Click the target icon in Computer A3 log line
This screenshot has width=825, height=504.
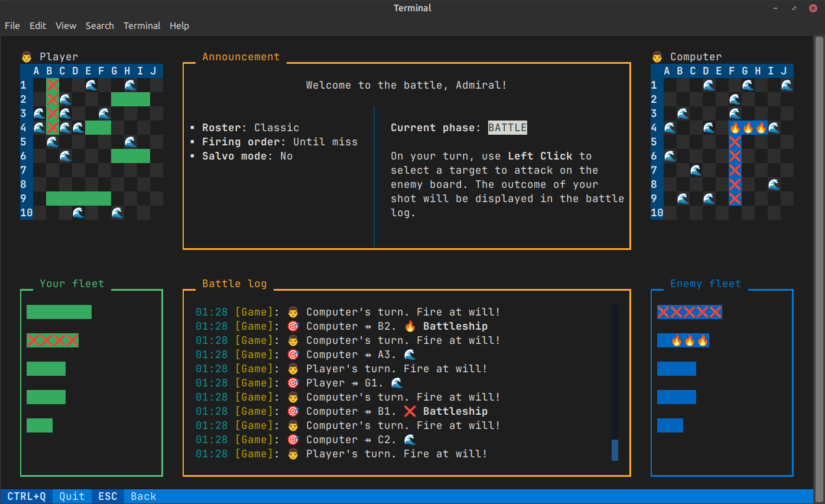pos(293,355)
